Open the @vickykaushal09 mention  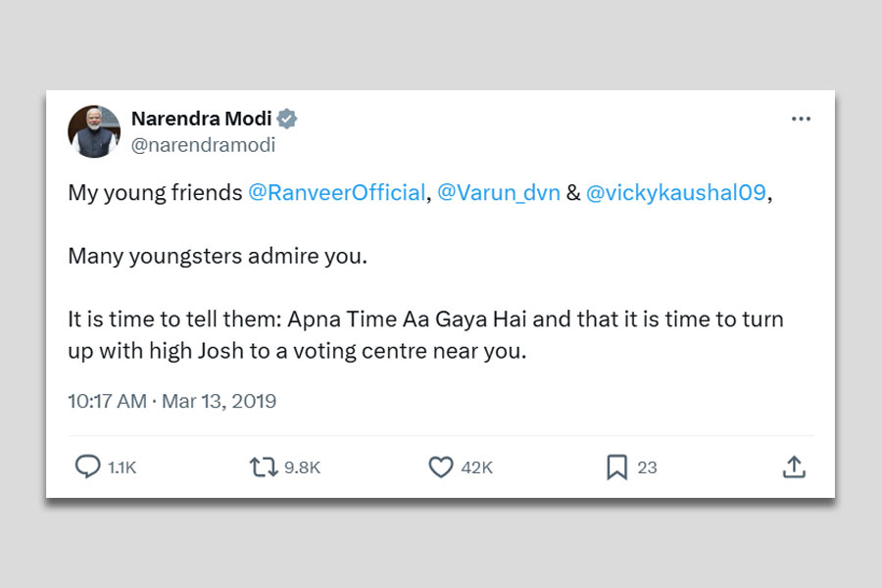(x=675, y=193)
